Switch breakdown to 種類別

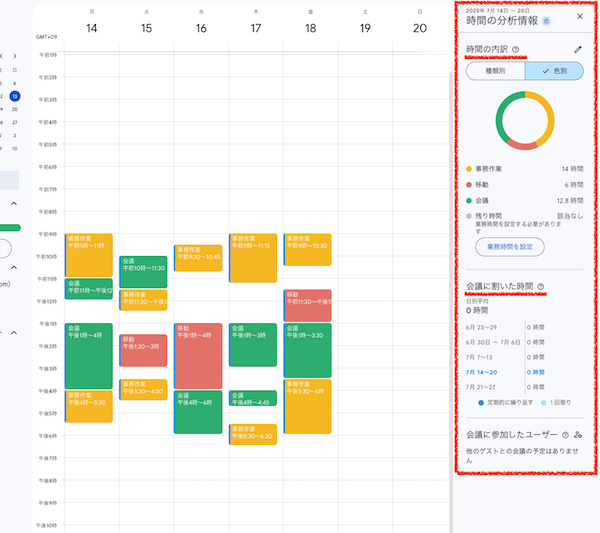[x=495, y=71]
